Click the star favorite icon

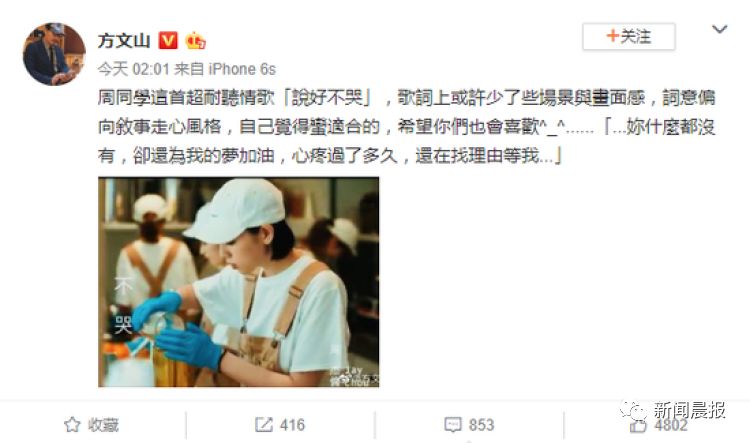pos(72,424)
